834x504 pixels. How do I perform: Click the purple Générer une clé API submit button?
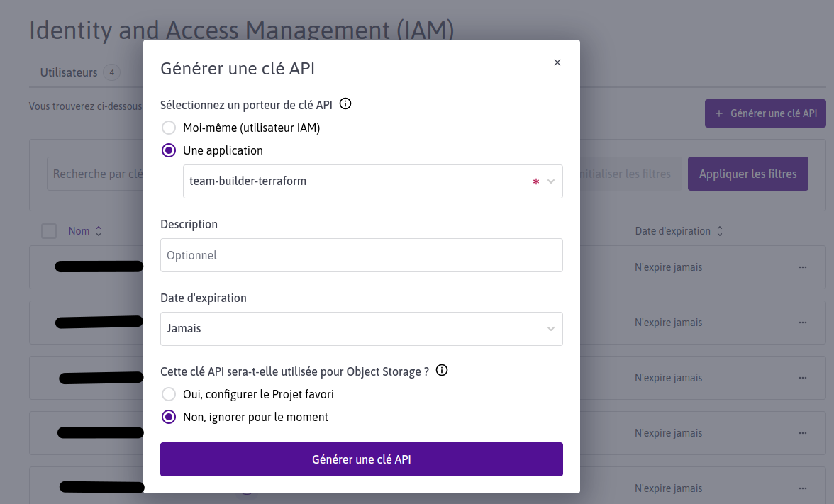tap(361, 459)
